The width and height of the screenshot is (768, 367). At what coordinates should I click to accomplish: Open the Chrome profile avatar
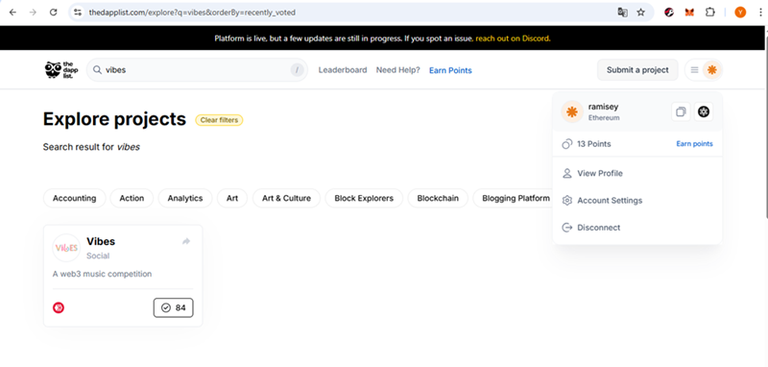740,12
